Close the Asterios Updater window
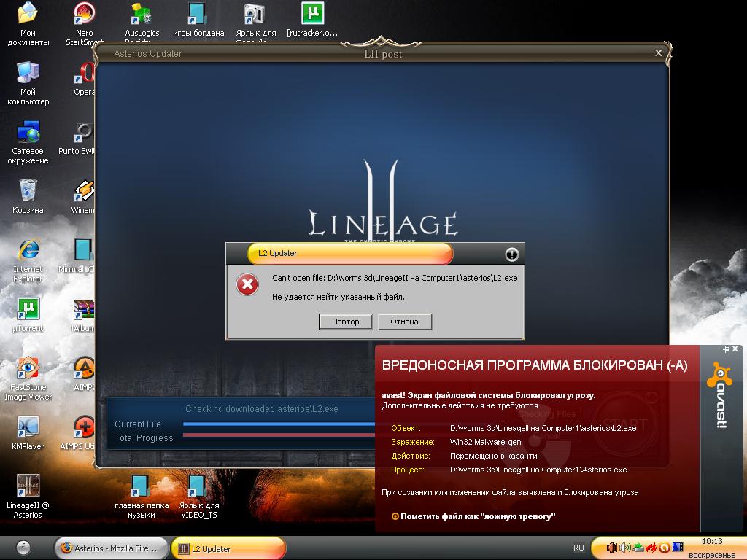Image resolution: width=747 pixels, height=560 pixels. [659, 52]
